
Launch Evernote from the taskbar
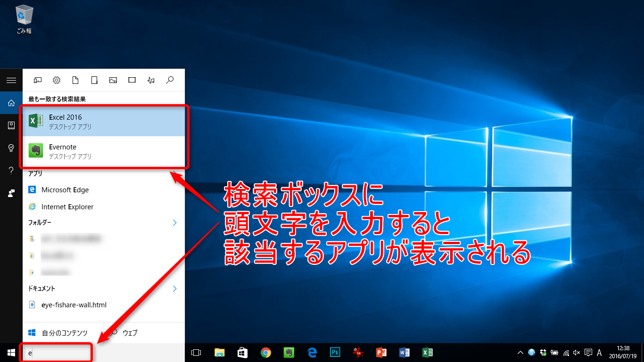289,353
